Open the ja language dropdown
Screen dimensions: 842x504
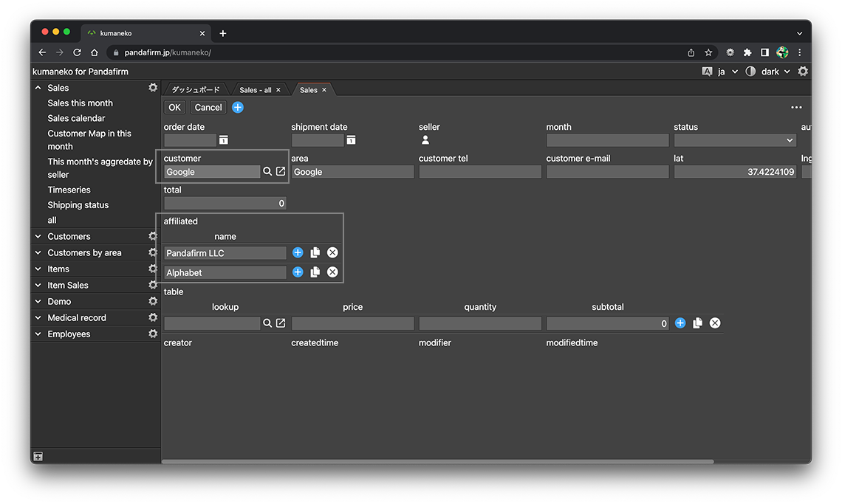[x=727, y=72]
